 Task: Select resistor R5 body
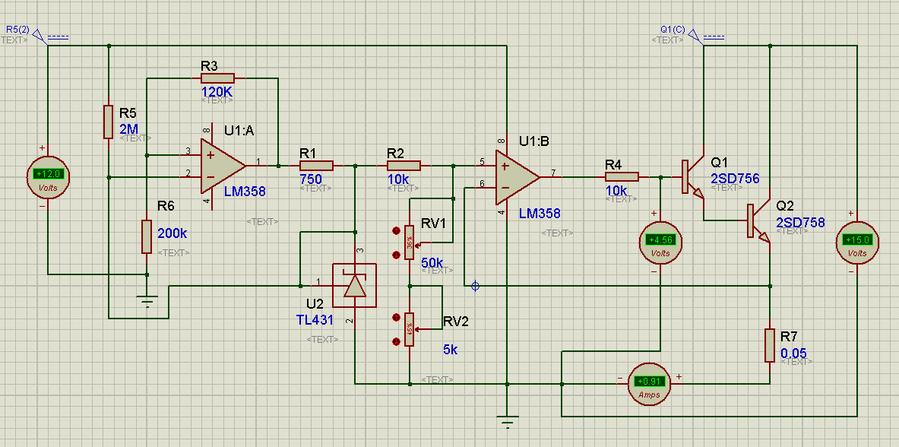click(107, 122)
